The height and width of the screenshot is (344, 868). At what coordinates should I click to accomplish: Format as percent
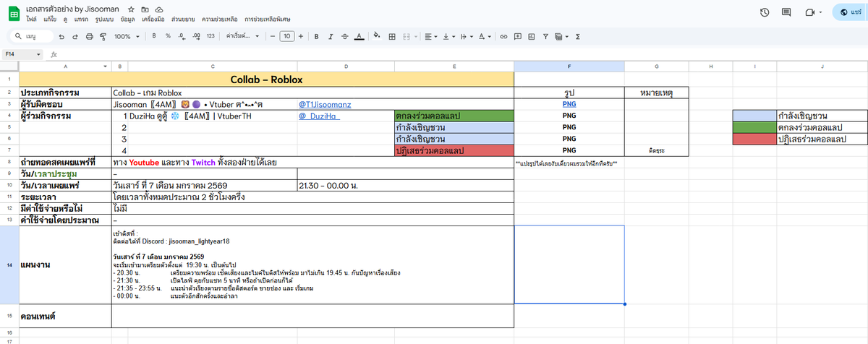168,36
